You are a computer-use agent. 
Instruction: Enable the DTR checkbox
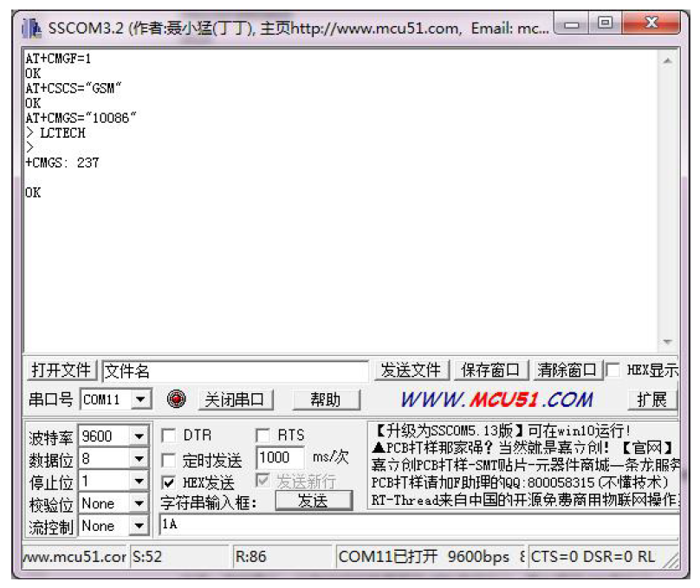[x=168, y=435]
